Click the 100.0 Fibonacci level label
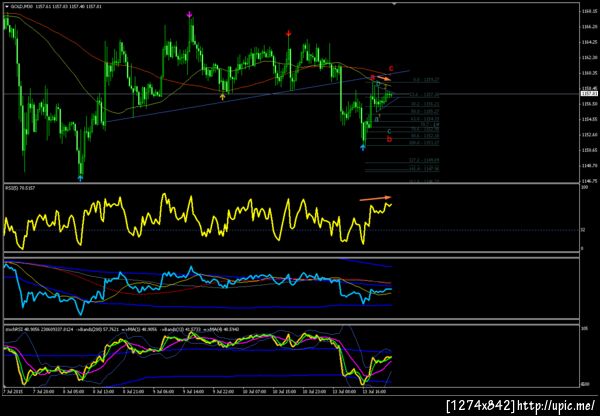Screen dimensions: 600x416 424,143
